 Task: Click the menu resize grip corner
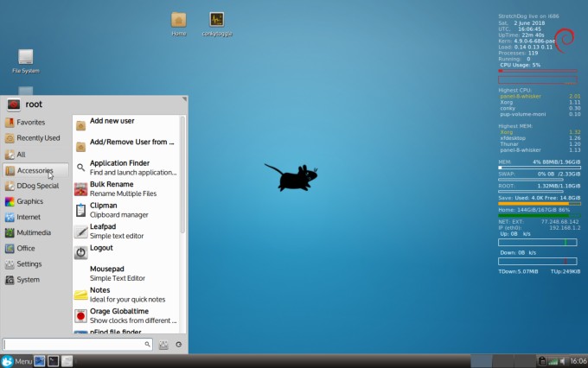tap(184, 99)
